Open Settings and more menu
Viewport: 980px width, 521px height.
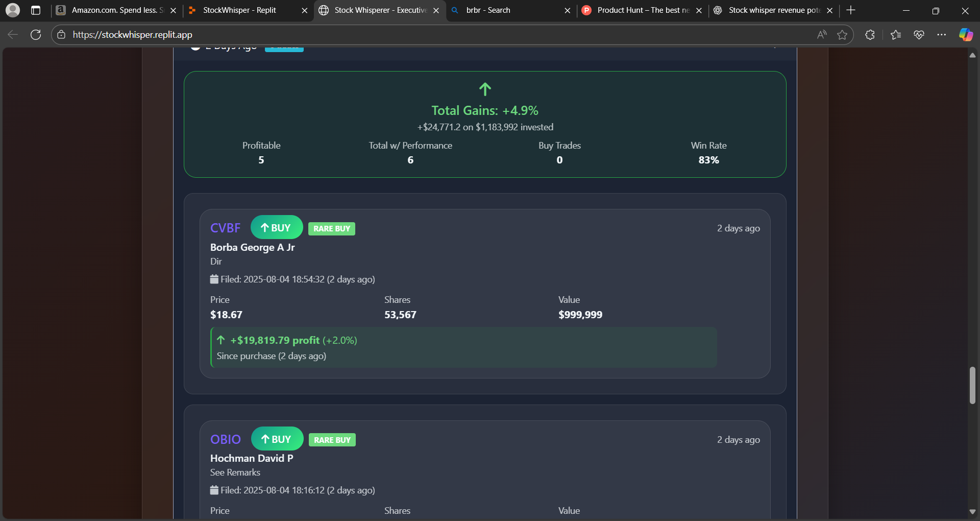tap(942, 35)
